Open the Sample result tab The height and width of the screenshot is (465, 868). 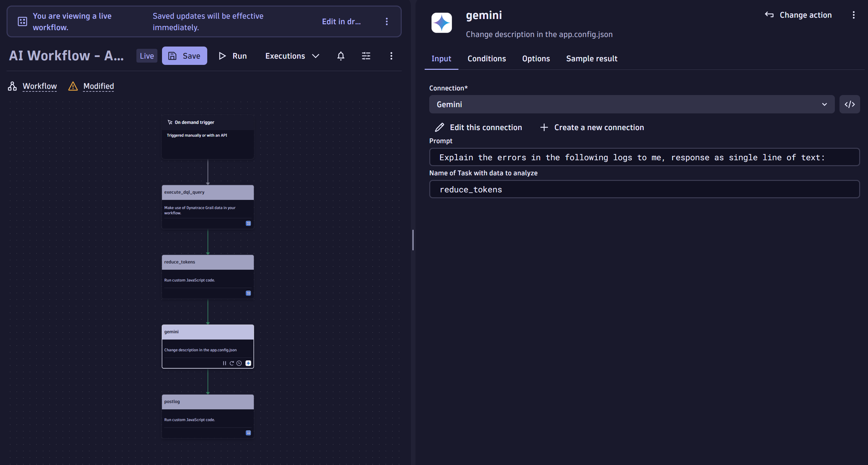[x=592, y=59]
